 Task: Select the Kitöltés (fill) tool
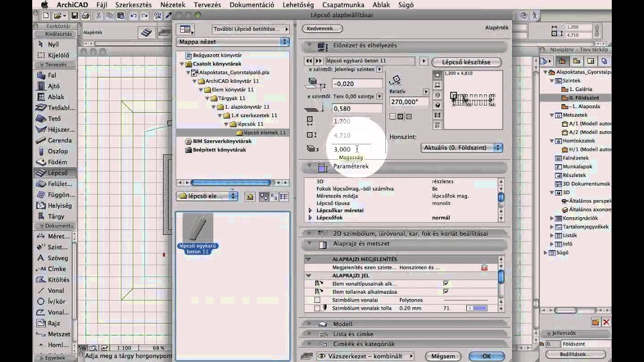(x=53, y=280)
